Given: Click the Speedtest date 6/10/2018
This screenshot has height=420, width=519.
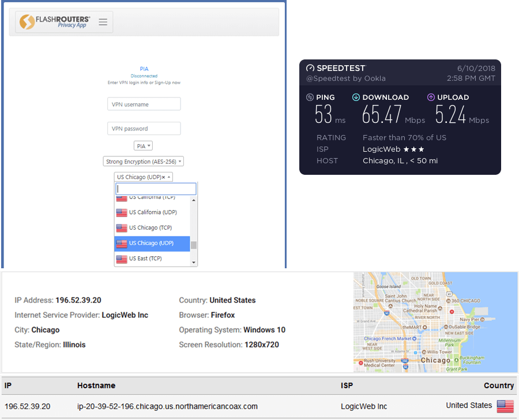Looking at the screenshot, I should pos(476,69).
